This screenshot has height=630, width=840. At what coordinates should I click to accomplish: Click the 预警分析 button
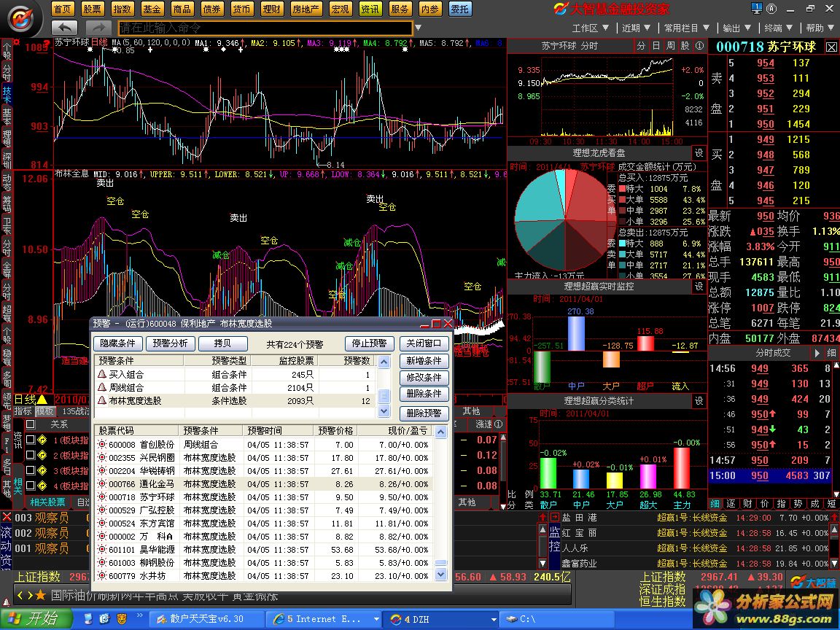[x=170, y=343]
